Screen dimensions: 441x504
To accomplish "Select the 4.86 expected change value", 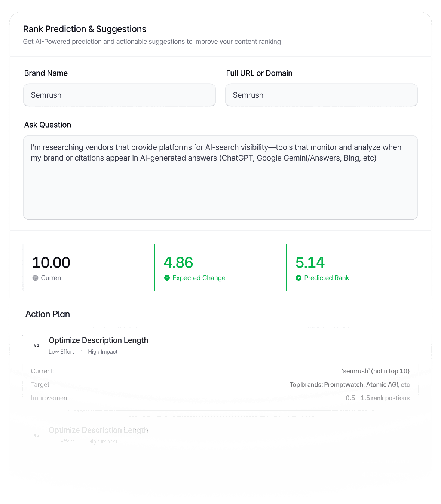I will point(178,263).
